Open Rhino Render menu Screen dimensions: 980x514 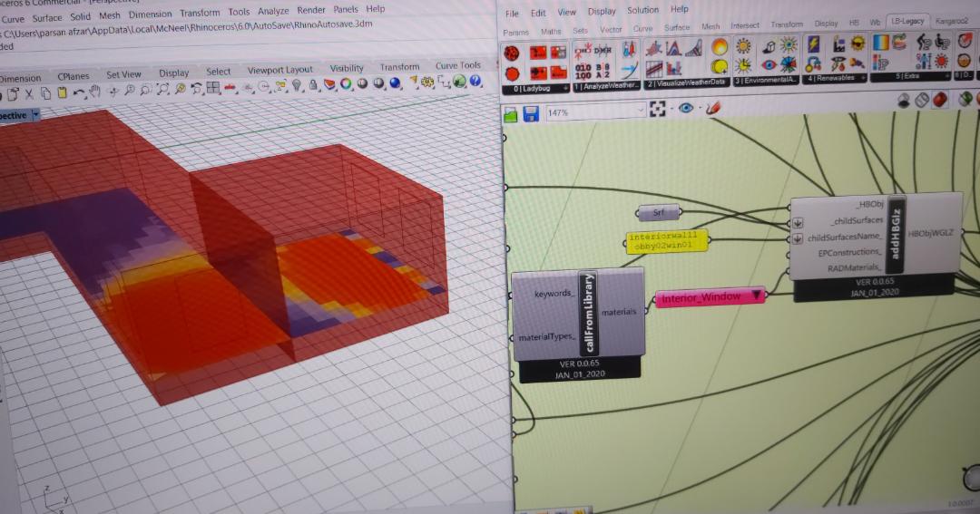click(x=310, y=10)
